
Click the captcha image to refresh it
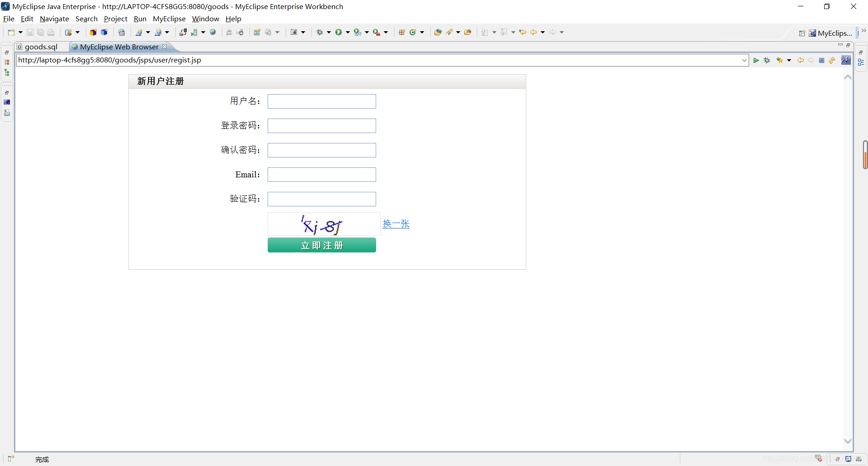click(324, 224)
